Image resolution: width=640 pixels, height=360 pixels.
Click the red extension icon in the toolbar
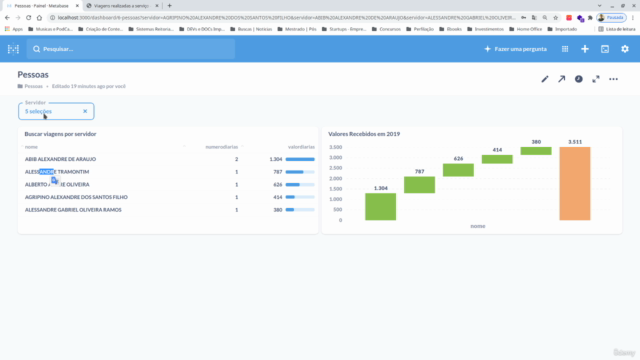(569, 18)
